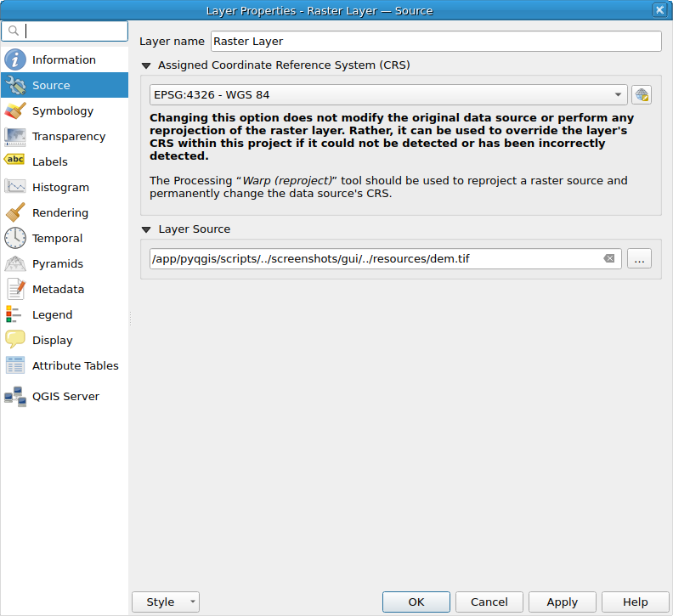This screenshot has height=616, width=673.
Task: Select the Transparency icon in sidebar
Action: coord(15,136)
